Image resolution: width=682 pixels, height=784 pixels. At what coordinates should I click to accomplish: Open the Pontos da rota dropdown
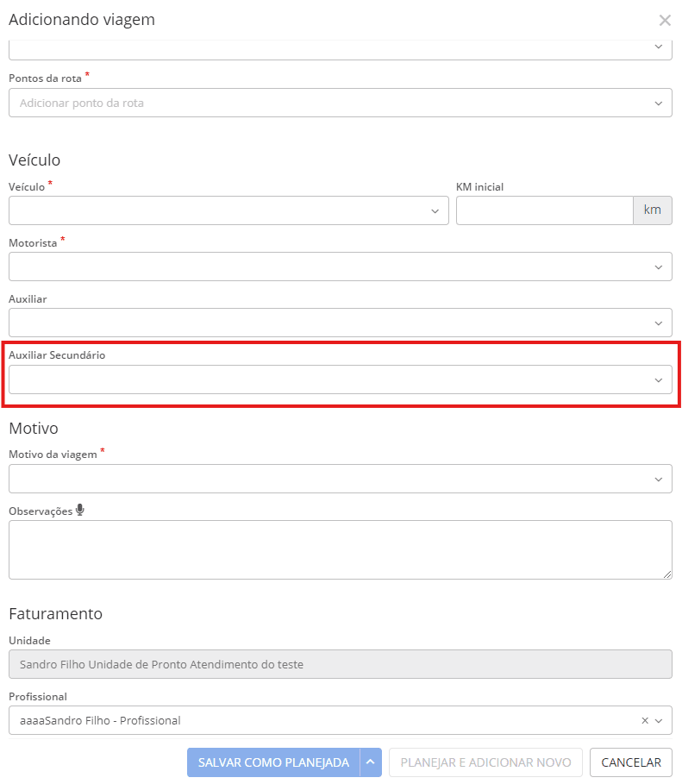pyautogui.click(x=340, y=103)
